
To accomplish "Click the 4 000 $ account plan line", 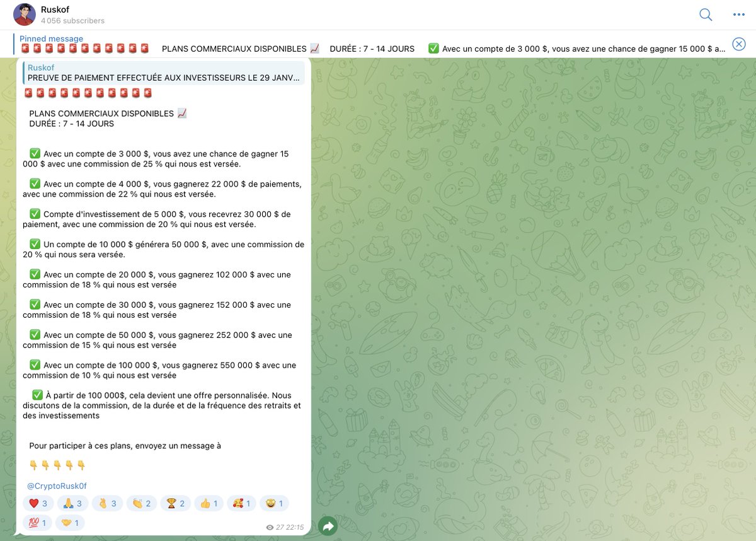I will coord(163,189).
